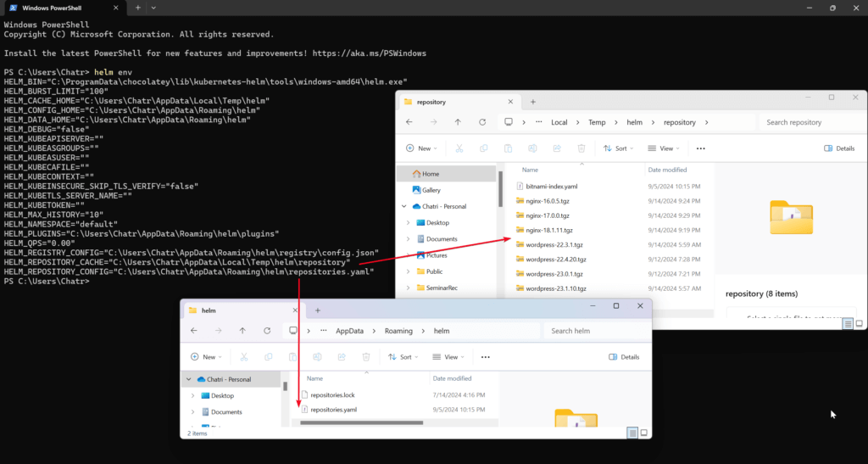This screenshot has height=464, width=868.
Task: Click AppData breadcrumb in helm address bar
Action: click(350, 331)
